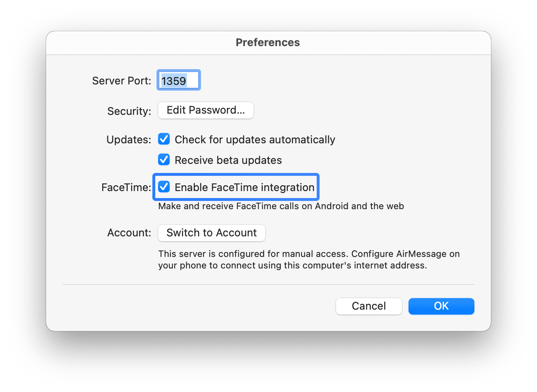Click the "Server Port:" label
This screenshot has height=392, width=537.
coord(121,81)
